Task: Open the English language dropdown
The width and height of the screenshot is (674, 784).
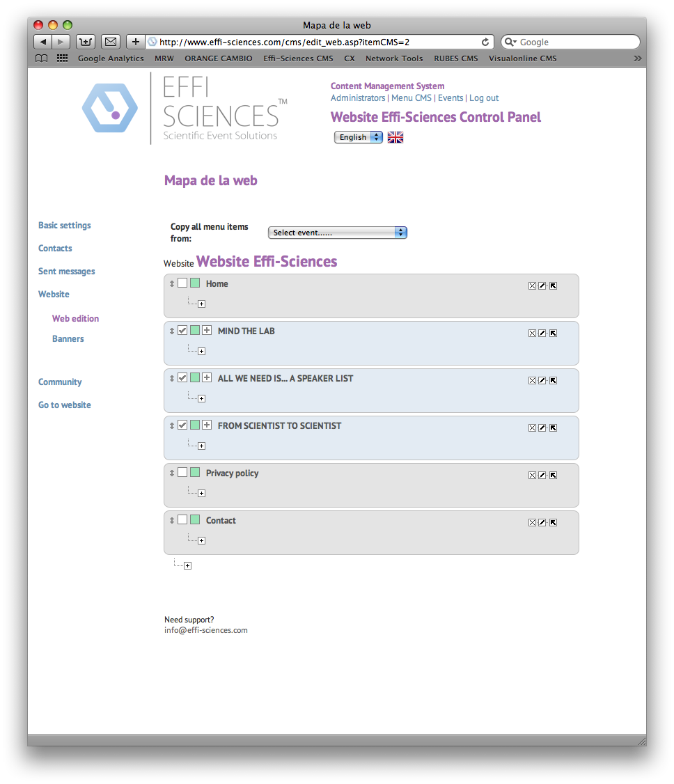Action: 359,137
